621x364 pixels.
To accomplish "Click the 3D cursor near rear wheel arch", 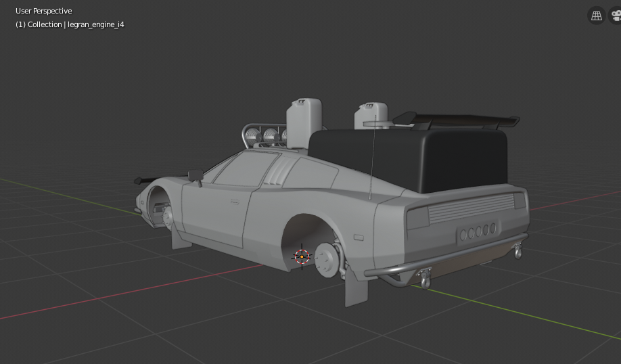I will click(302, 256).
